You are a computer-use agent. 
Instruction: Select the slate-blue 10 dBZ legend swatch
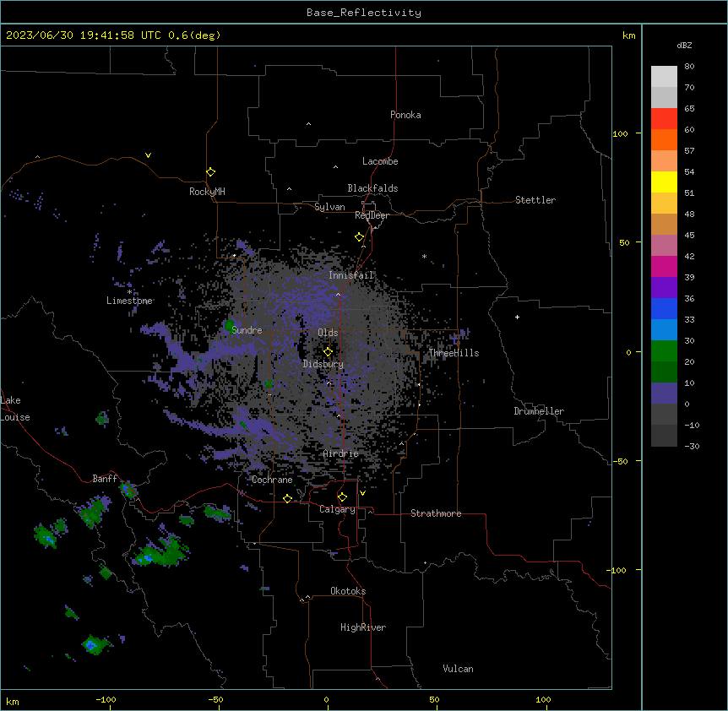click(x=664, y=393)
